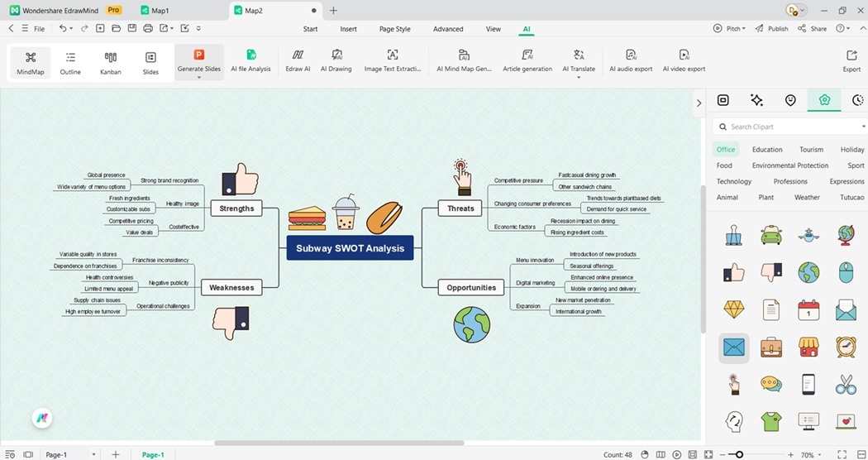
Task: Click the Print icon
Action: click(x=147, y=28)
